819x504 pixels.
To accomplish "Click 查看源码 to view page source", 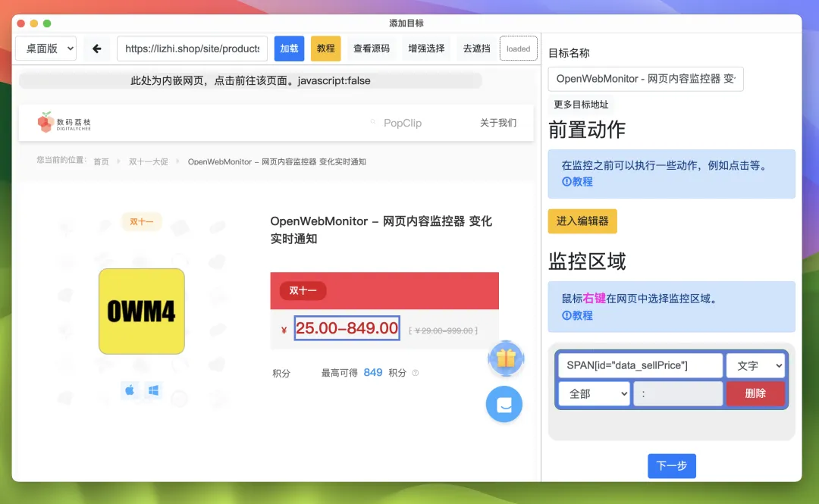I will coord(372,49).
